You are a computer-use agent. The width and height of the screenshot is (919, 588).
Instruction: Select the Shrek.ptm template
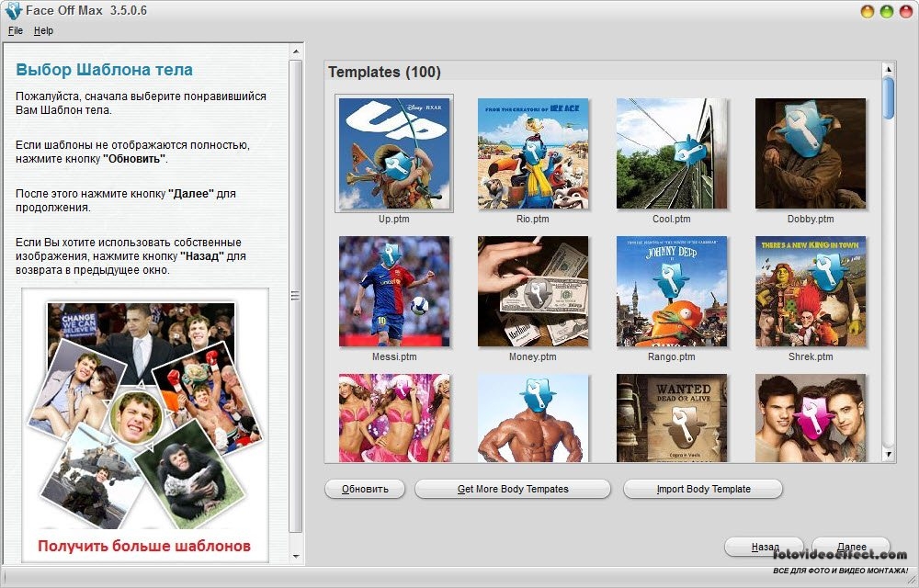pos(811,291)
